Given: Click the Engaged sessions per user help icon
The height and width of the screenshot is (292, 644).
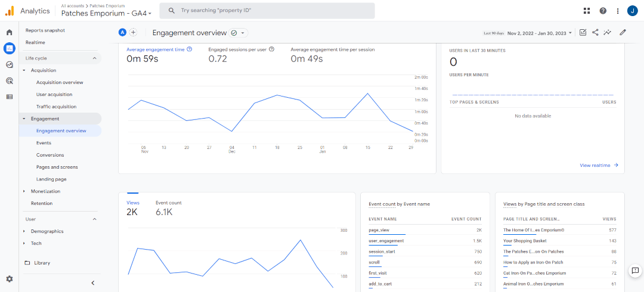Looking at the screenshot, I should (271, 49).
